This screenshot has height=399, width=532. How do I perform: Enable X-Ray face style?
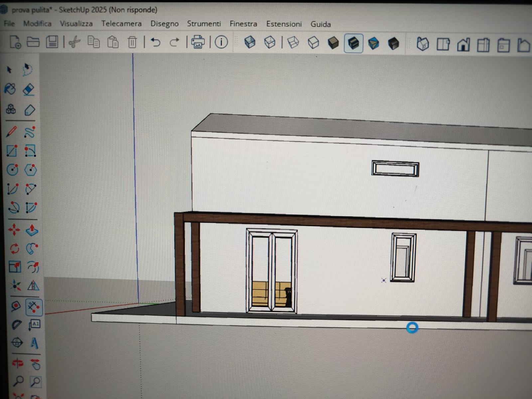pos(250,43)
